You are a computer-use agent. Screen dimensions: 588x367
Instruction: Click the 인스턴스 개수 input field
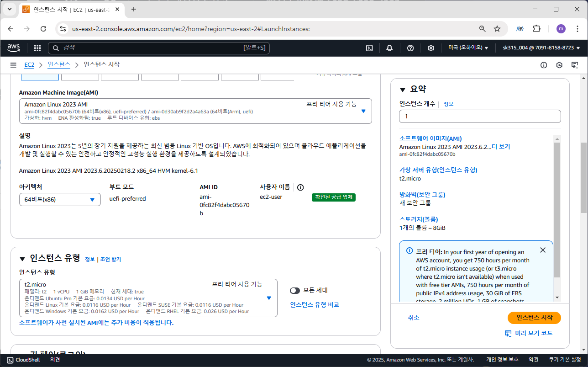[480, 117]
